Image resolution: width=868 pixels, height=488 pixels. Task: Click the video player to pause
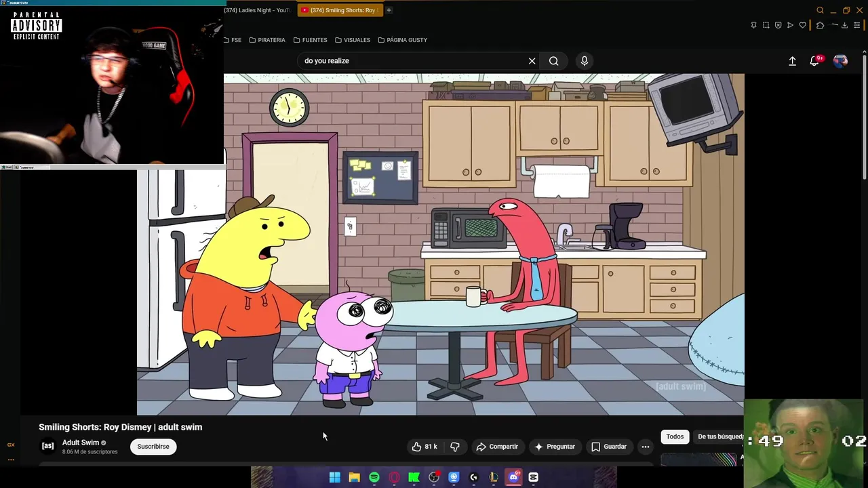pos(441,244)
